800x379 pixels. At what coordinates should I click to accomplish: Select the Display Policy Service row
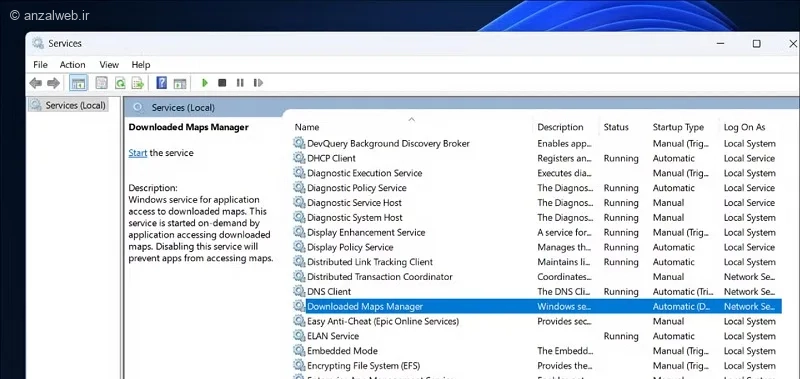537,247
